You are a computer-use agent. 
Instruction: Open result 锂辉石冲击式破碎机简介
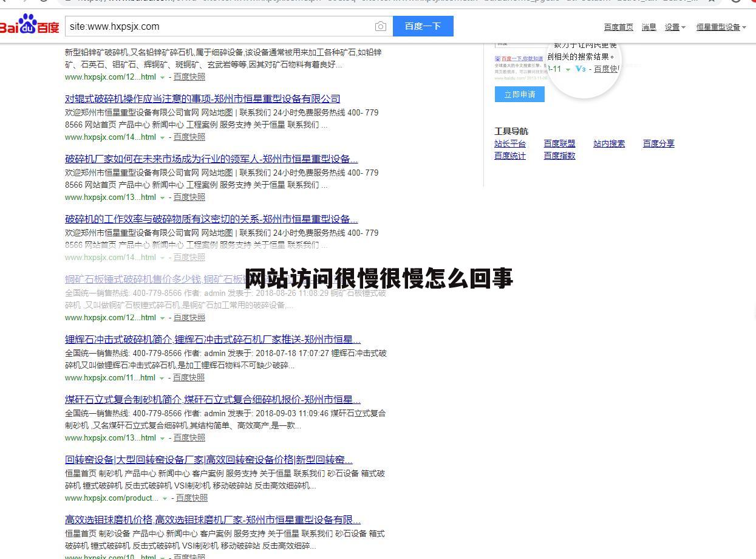tap(213, 339)
